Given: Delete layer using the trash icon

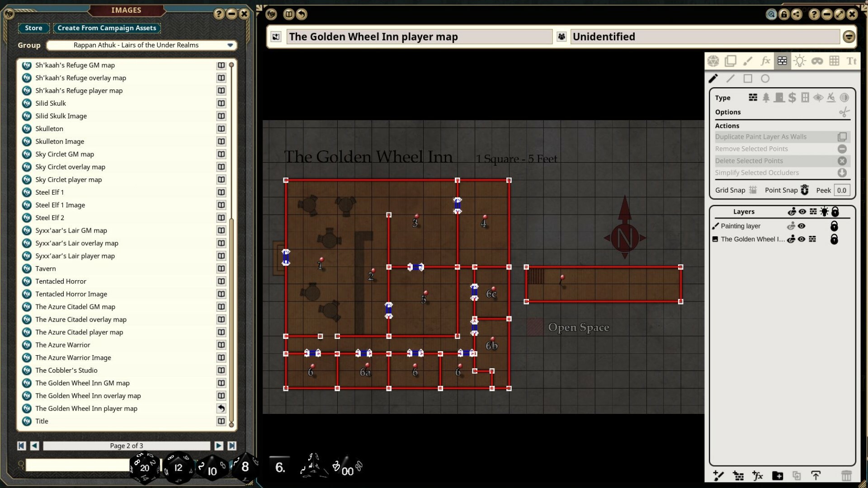Looking at the screenshot, I should (846, 476).
